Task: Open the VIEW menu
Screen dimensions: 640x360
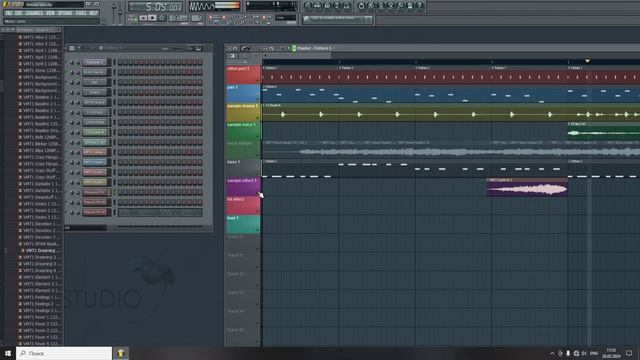Action: point(50,13)
